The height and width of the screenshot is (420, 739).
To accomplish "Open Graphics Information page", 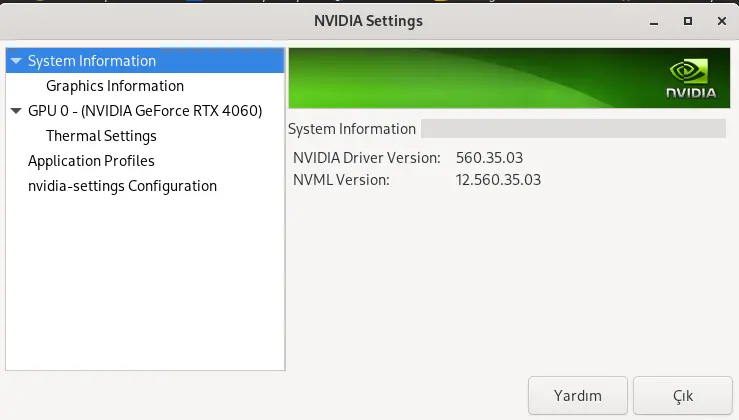I will click(115, 86).
